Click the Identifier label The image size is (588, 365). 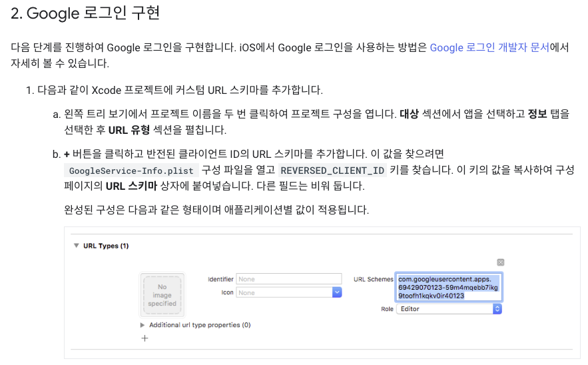220,279
